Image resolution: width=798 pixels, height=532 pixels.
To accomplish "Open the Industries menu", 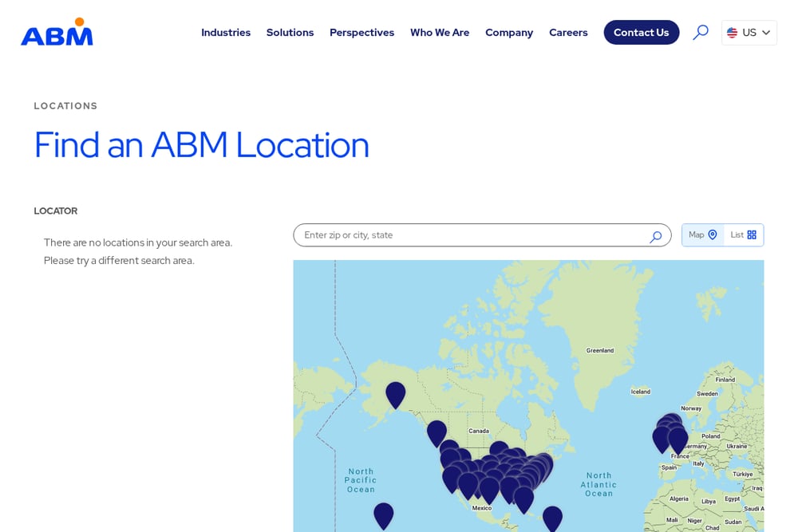I will coord(226,33).
